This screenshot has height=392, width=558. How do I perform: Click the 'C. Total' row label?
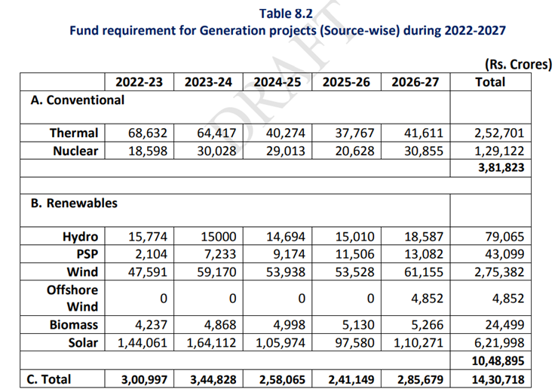pos(49,379)
